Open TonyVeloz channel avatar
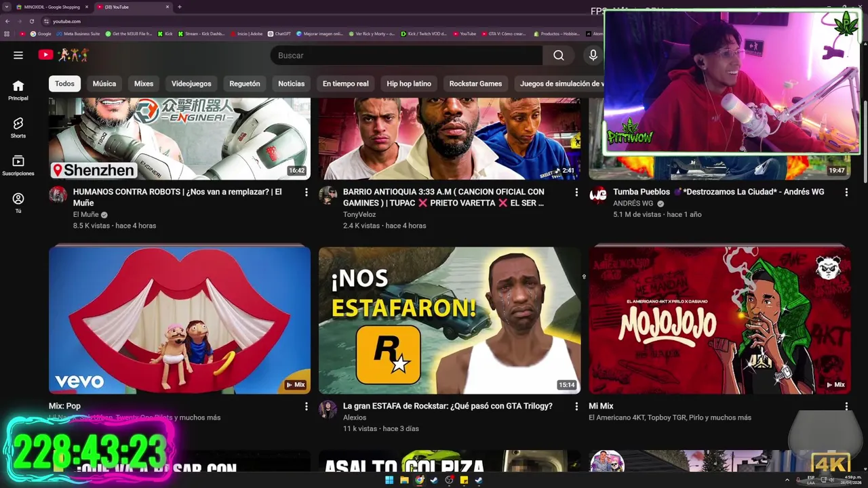 point(328,195)
